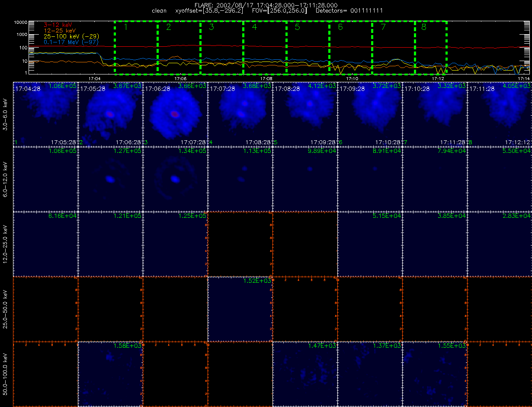Choose the 12.0-25.0 keV panel labeled 1.25E+05

tap(175, 244)
